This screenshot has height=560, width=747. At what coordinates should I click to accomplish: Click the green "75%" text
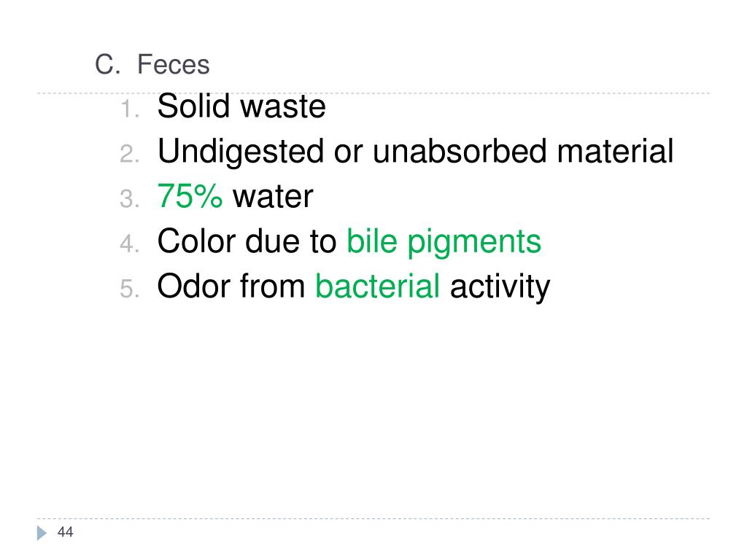tap(190, 197)
